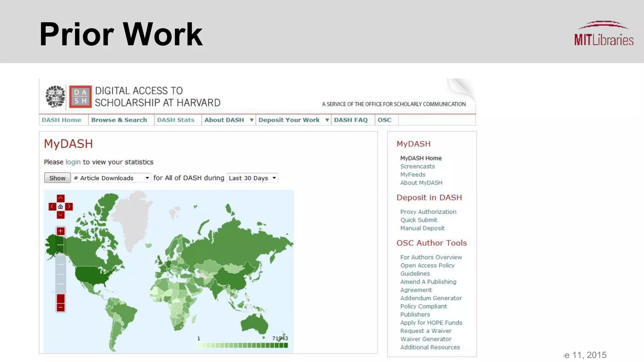
Task: Open the DASH Home tab
Action: (62, 120)
